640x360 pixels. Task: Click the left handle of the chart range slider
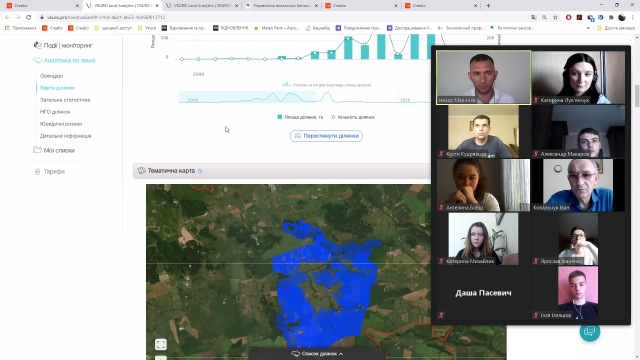(x=179, y=97)
